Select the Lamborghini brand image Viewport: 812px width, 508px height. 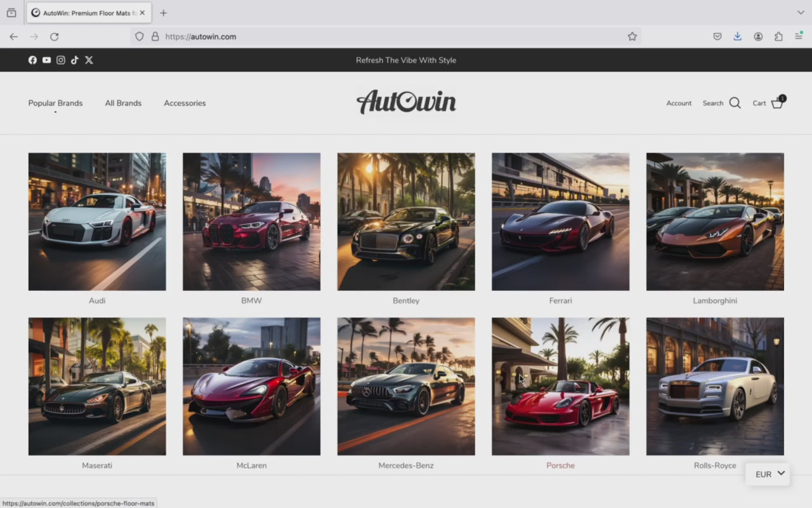(x=715, y=222)
